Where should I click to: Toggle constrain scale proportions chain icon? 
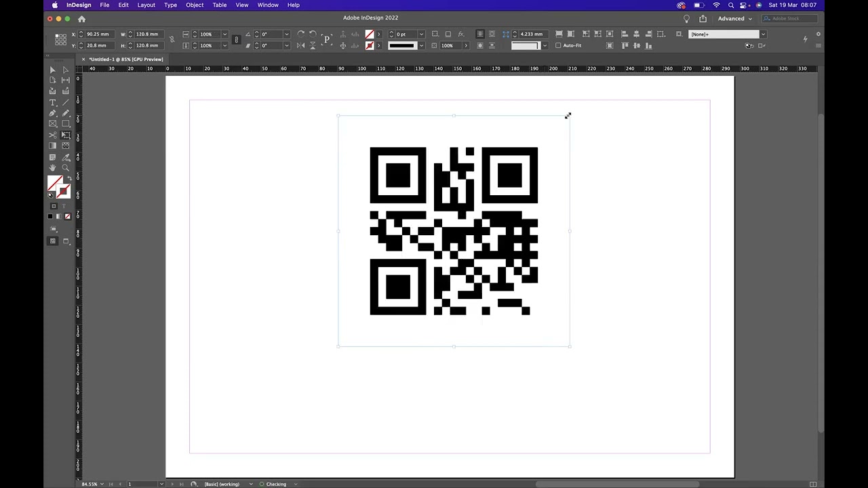pos(235,39)
